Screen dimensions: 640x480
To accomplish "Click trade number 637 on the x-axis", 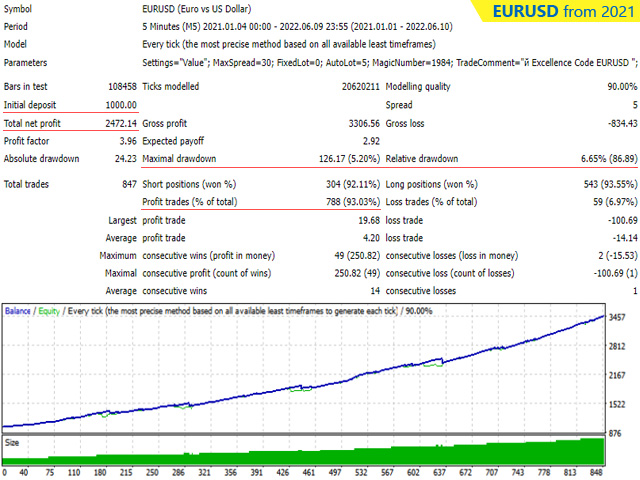I will (439, 473).
